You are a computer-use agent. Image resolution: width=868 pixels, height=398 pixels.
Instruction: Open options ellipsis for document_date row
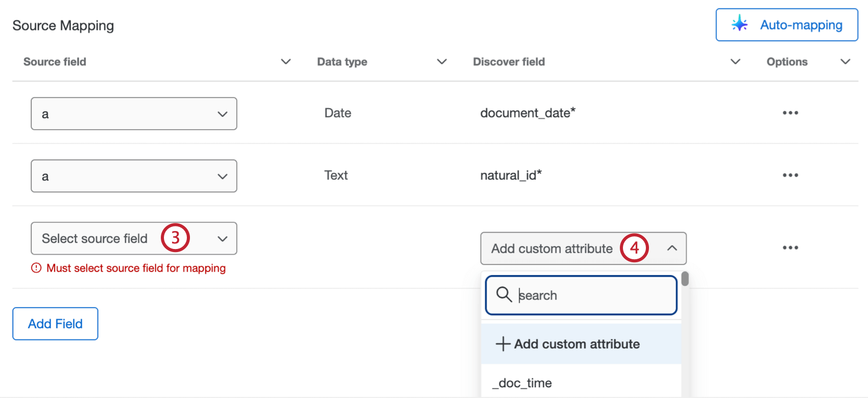coord(790,113)
